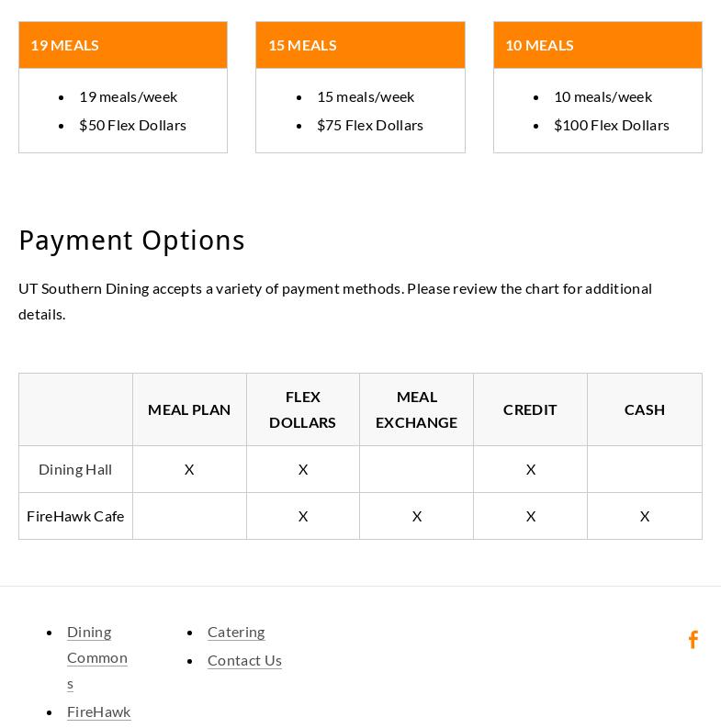Viewport: 721px width, 728px height.
Task: Click the Dining Hall row label
Action: [75, 469]
